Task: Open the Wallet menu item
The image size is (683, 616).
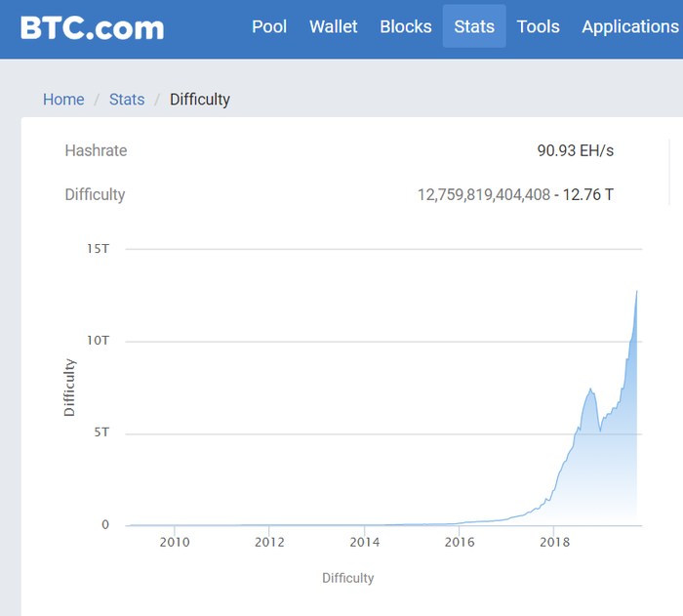Action: (334, 26)
